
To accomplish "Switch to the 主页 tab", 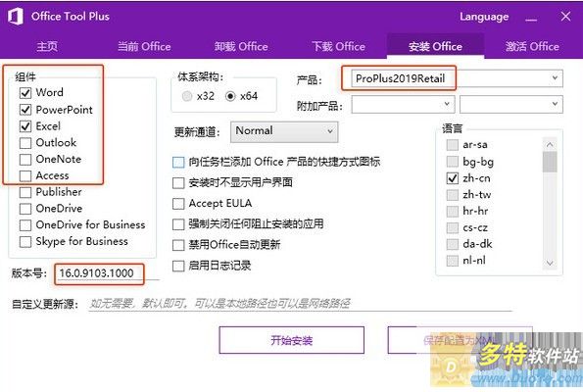I will (47, 46).
